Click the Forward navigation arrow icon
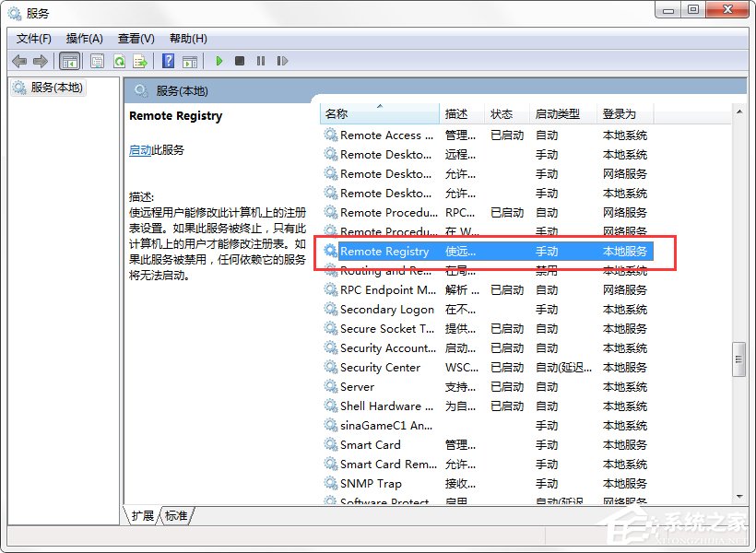This screenshot has width=756, height=553. point(41,61)
